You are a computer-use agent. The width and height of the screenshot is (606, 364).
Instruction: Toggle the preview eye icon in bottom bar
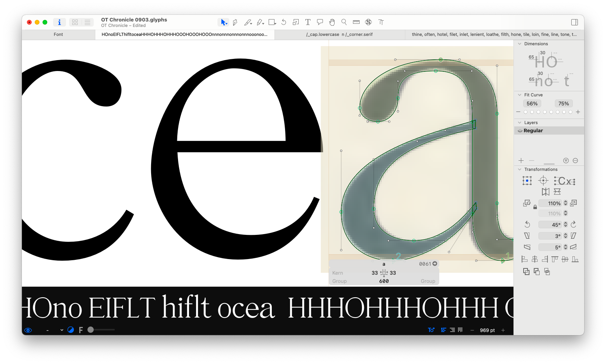coord(28,330)
